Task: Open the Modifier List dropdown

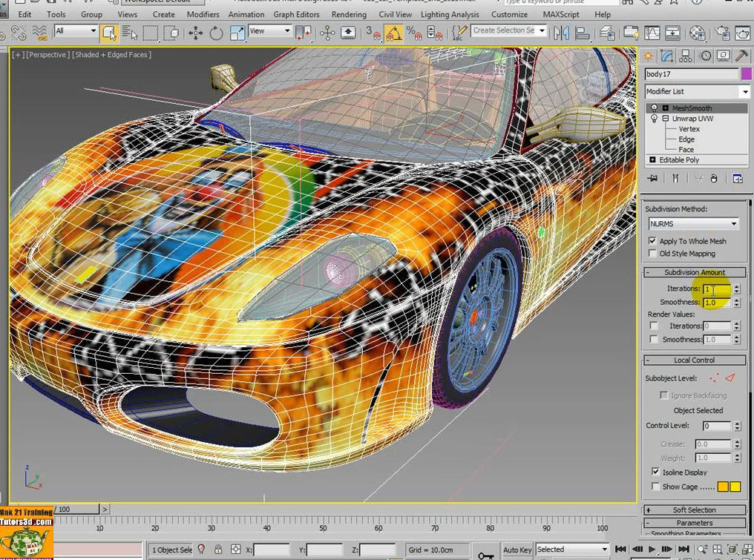Action: [697, 91]
